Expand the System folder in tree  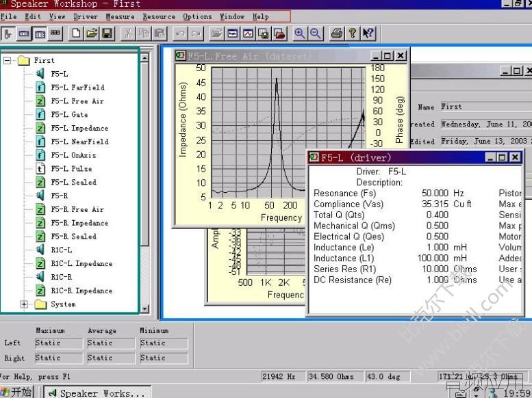24,304
